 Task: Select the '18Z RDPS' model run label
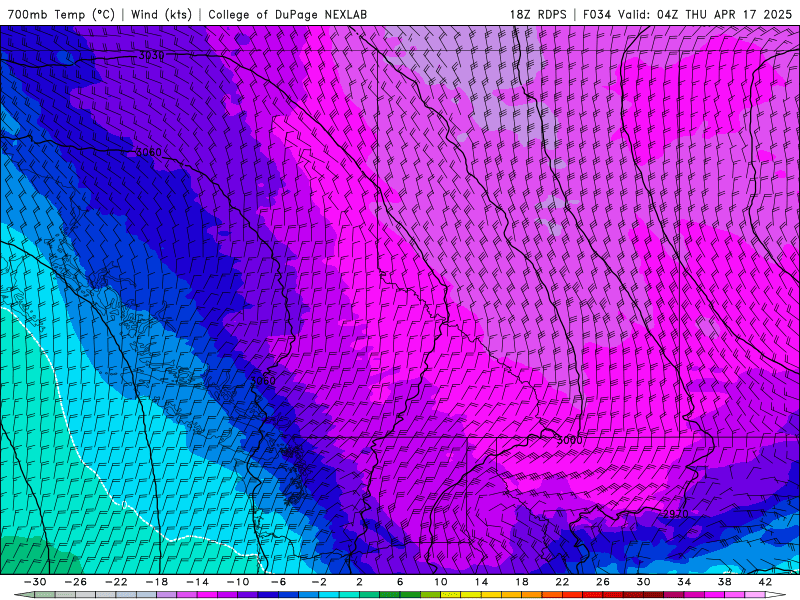tap(538, 14)
